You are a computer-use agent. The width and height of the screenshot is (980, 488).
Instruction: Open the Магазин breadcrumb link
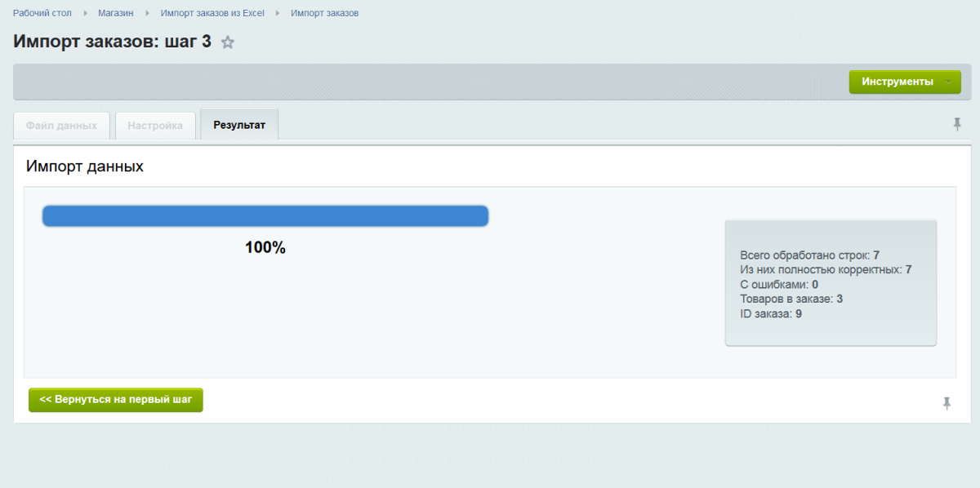coord(116,13)
